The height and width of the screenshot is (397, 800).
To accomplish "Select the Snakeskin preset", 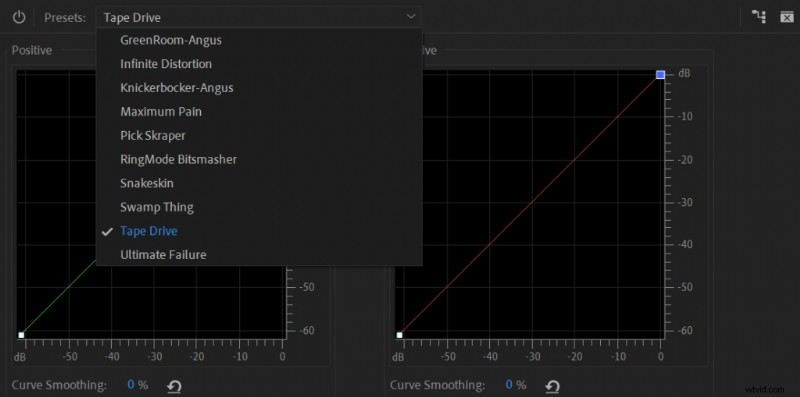I will [259, 183].
